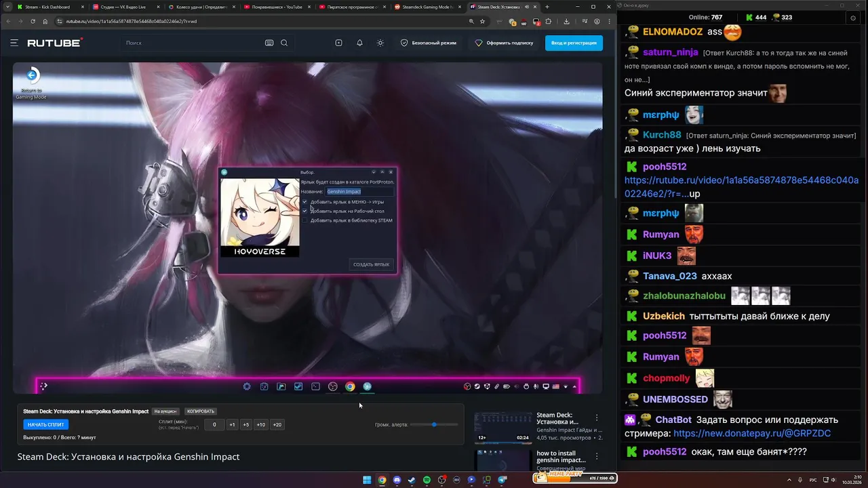Click Оформить подписку button
Image resolution: width=868 pixels, height=488 pixels.
[x=504, y=43]
